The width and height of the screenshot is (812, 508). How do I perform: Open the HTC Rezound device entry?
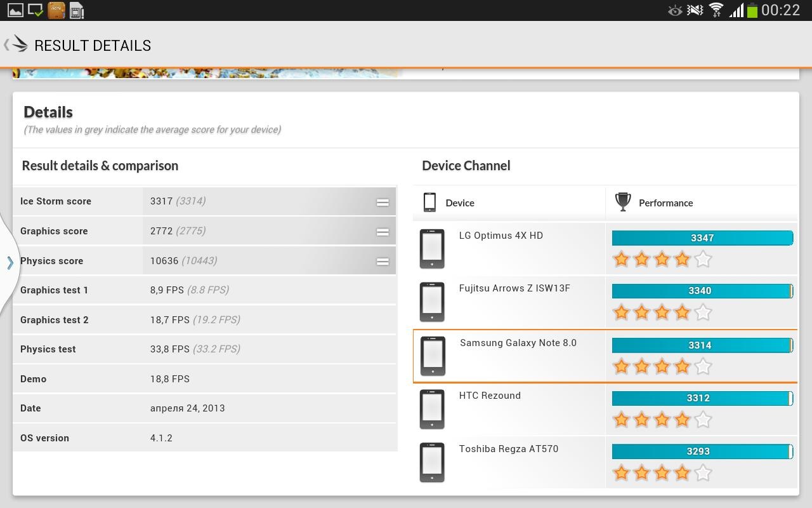pos(490,396)
